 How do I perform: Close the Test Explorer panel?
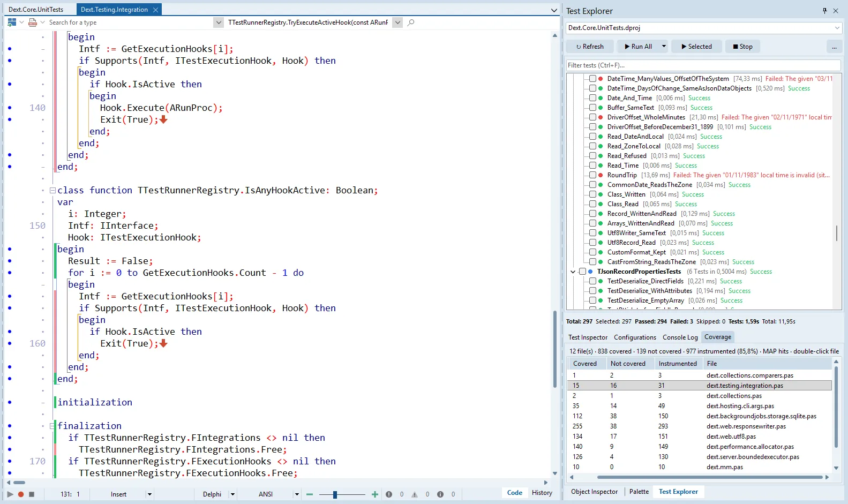point(835,11)
